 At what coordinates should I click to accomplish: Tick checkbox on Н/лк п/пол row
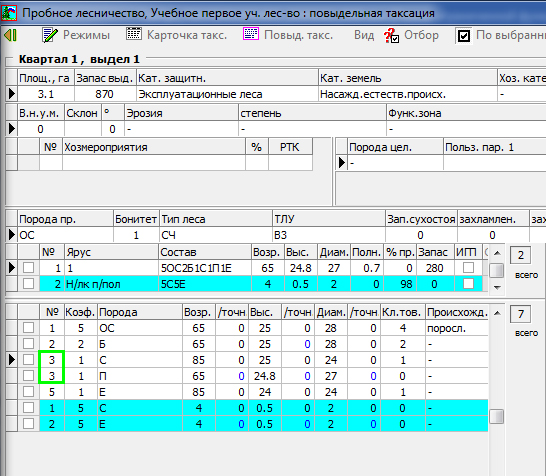pyautogui.click(x=28, y=284)
